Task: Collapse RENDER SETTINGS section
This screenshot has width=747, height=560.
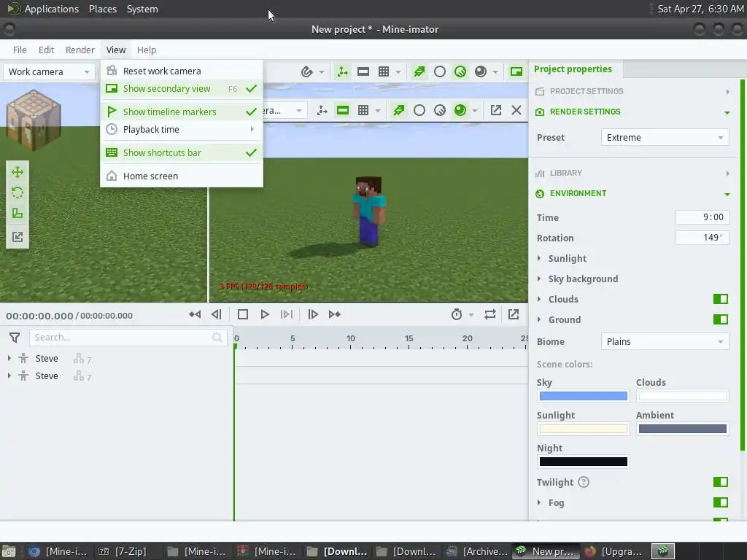Action: coord(632,112)
